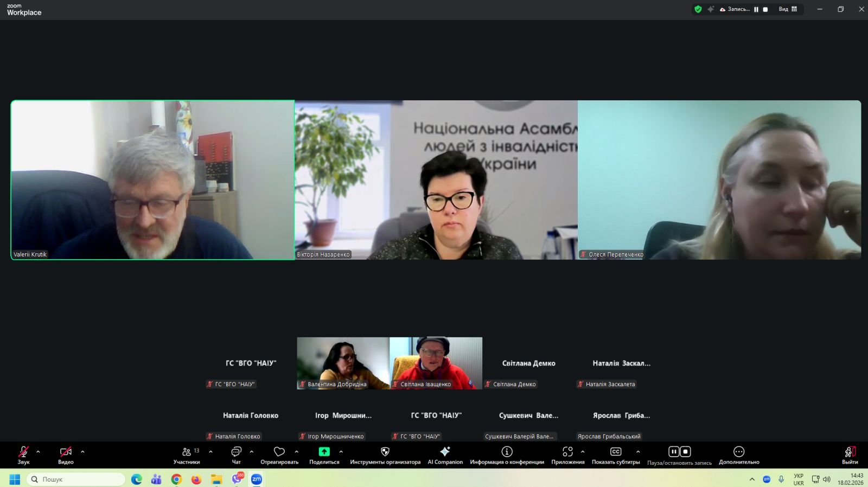Viewport: 868px width, 487px height.
Task: Open the Участники participants panel
Action: pos(187,454)
